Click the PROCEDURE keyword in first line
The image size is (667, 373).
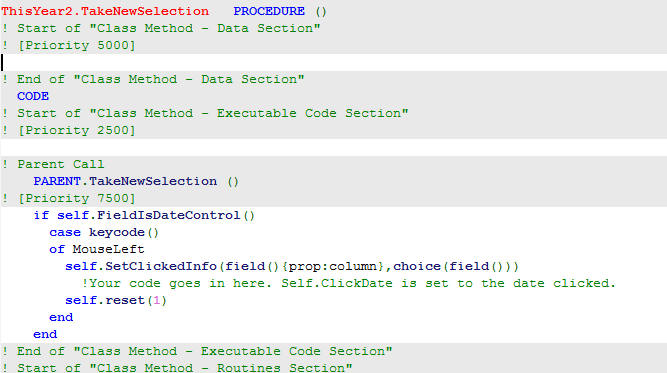[269, 11]
